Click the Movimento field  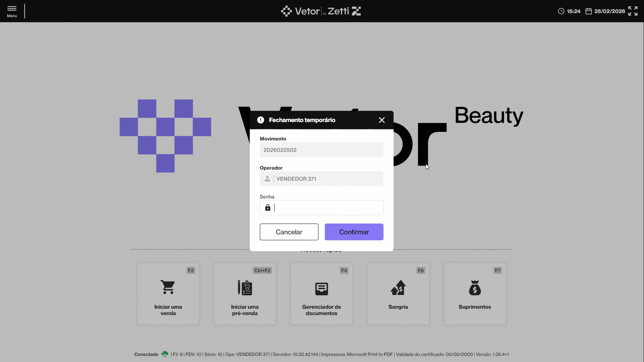[321, 150]
